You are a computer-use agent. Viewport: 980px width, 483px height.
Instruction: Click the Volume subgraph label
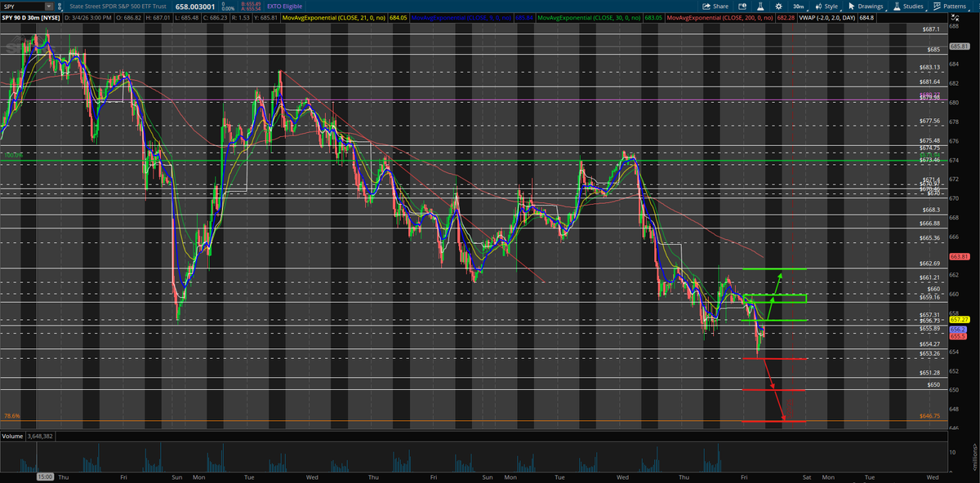point(12,436)
